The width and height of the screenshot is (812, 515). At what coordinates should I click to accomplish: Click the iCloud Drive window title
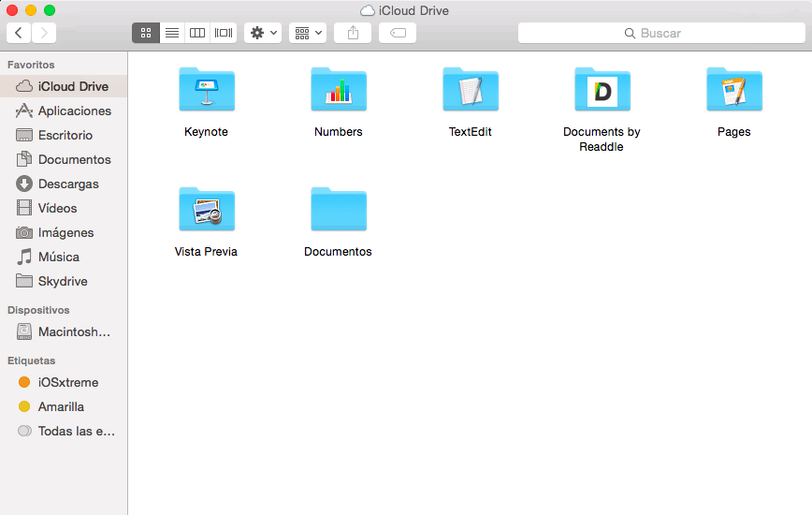point(413,11)
